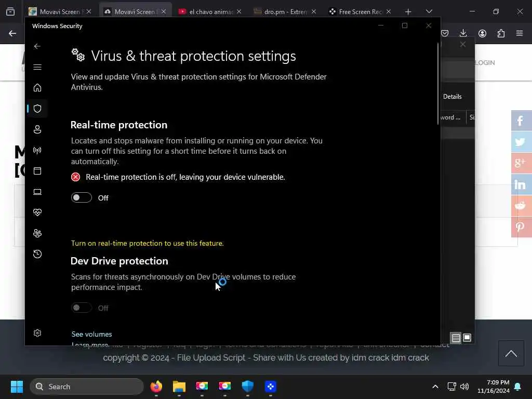Share page on Google Plus

(522, 163)
